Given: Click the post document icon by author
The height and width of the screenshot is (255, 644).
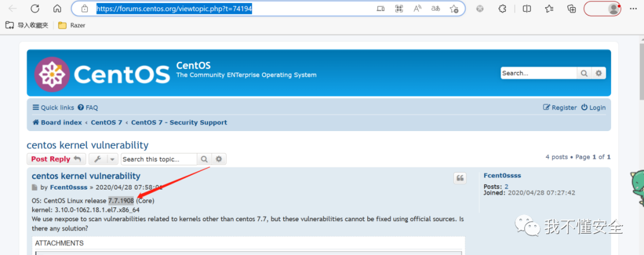Looking at the screenshot, I should (35, 188).
